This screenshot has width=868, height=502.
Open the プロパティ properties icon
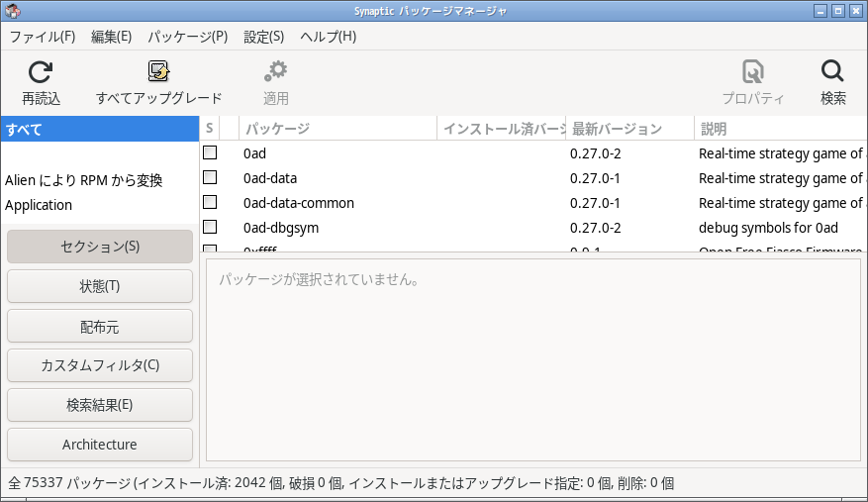coord(753,71)
